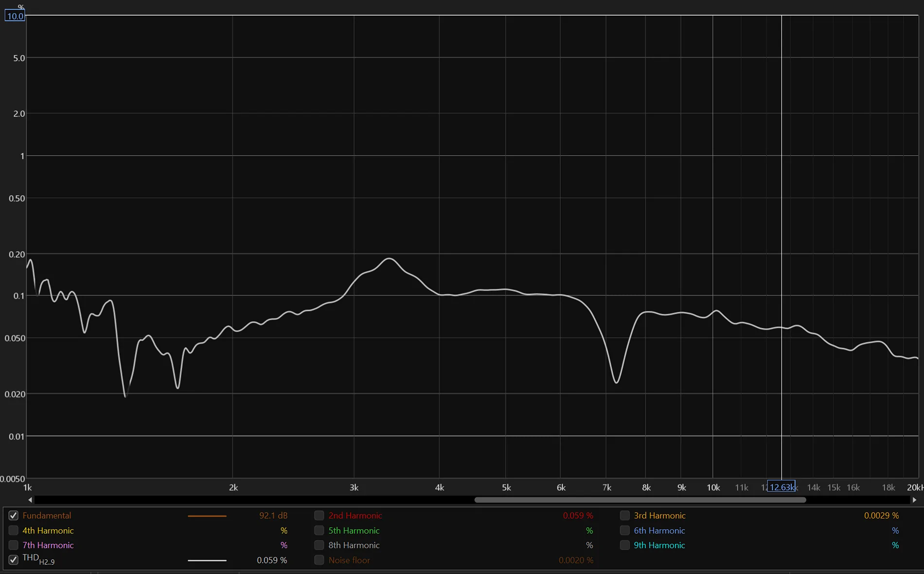The width and height of the screenshot is (924, 574).
Task: Disable the Fundamental trace checkbox
Action: (x=14, y=516)
